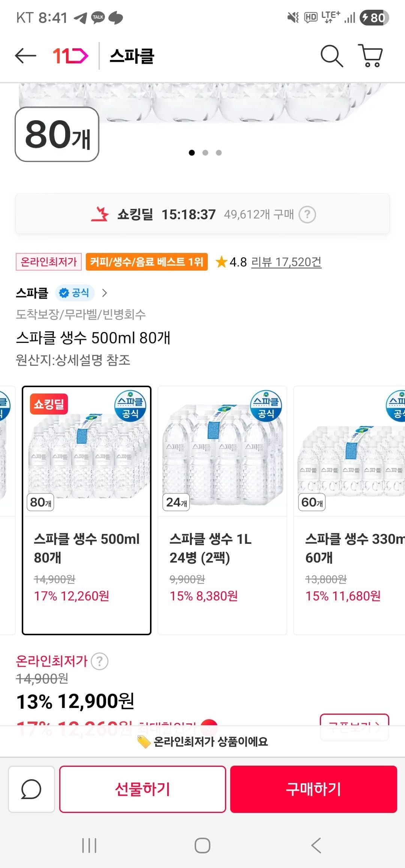The image size is (405, 868).
Task: Tap the back arrow in header
Action: point(25,56)
